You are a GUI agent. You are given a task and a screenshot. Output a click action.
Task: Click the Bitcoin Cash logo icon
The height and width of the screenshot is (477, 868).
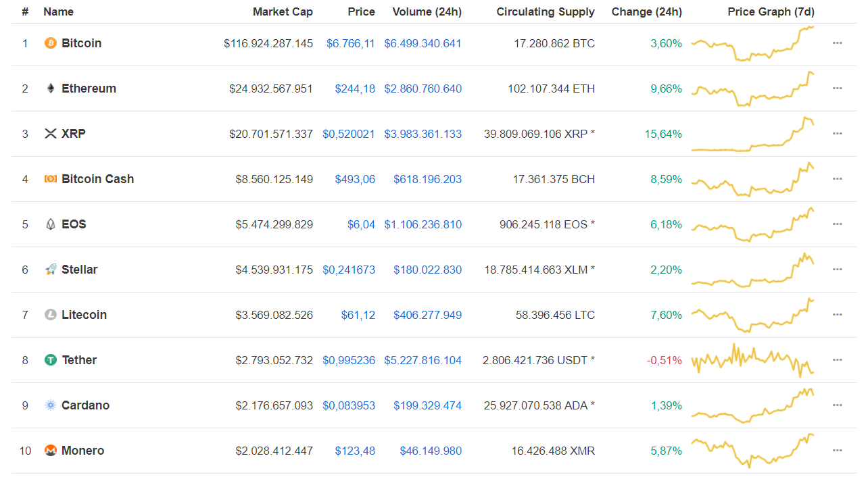click(x=50, y=179)
